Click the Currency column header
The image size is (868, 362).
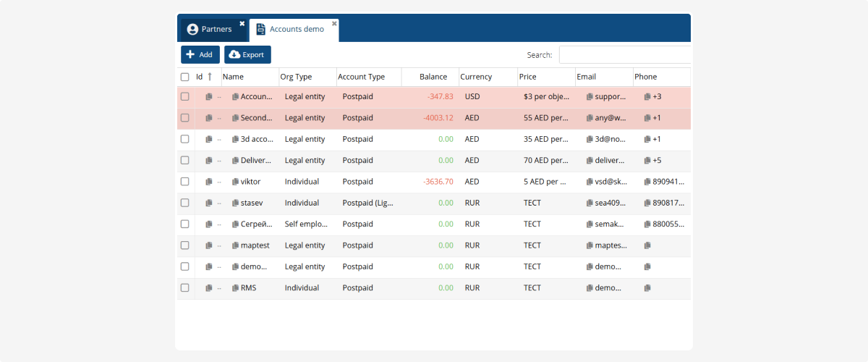pyautogui.click(x=476, y=77)
